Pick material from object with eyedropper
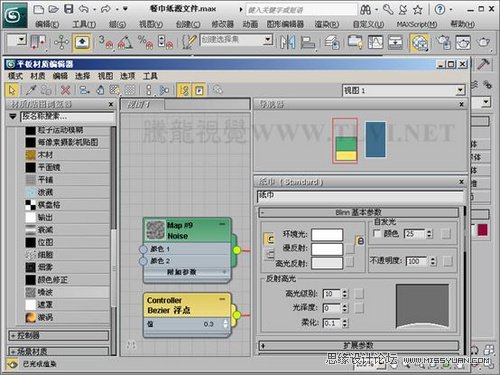This screenshot has width=500, height=375. [x=31, y=90]
